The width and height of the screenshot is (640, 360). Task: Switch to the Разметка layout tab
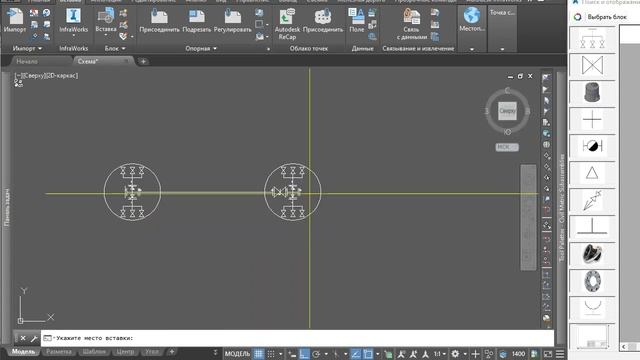click(59, 351)
